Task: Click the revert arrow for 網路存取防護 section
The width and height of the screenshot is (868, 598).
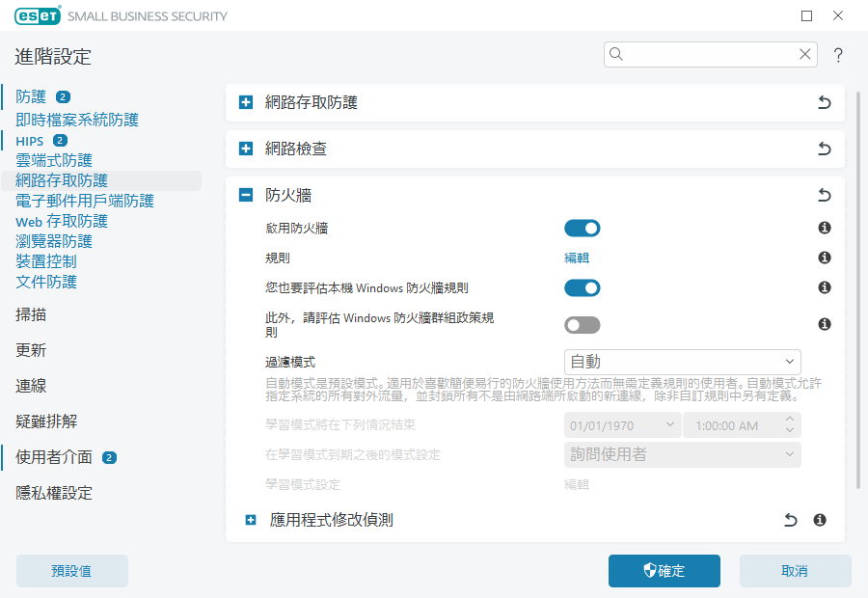Action: coord(824,102)
